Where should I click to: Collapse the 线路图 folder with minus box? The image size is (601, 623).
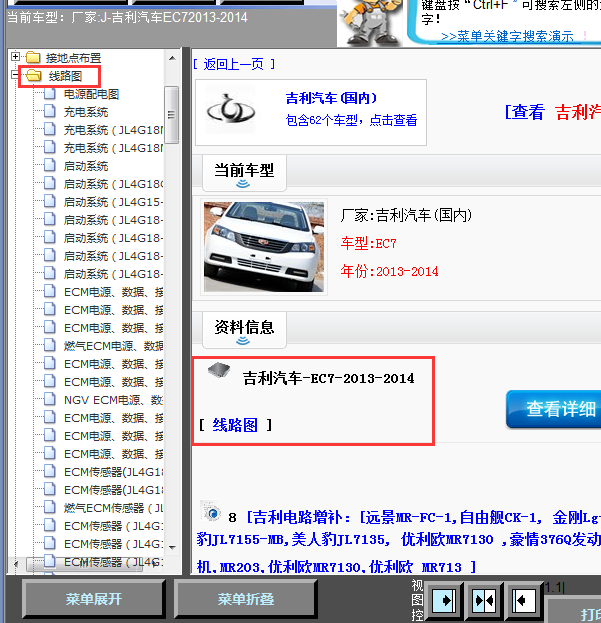pos(15,75)
